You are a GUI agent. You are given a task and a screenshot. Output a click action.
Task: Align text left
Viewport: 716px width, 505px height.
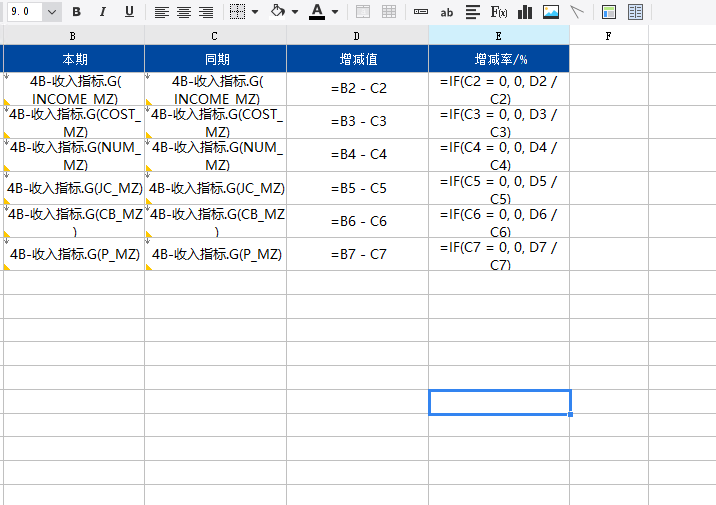[162, 12]
